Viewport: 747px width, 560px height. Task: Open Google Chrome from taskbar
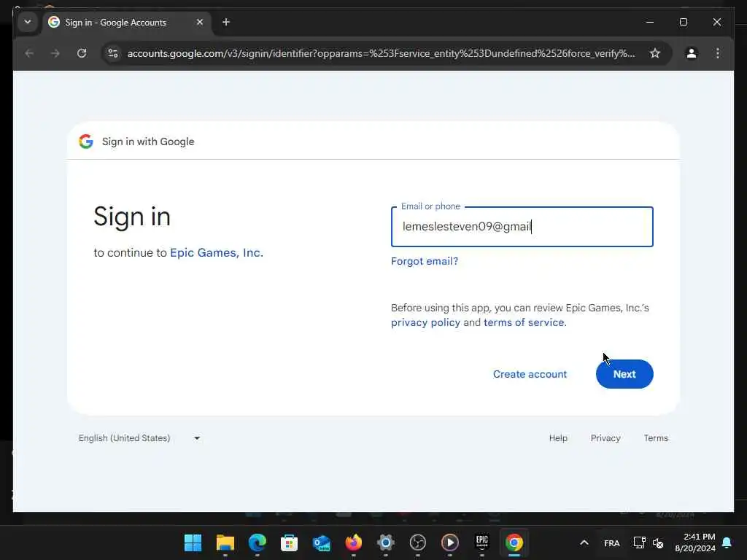[514, 542]
